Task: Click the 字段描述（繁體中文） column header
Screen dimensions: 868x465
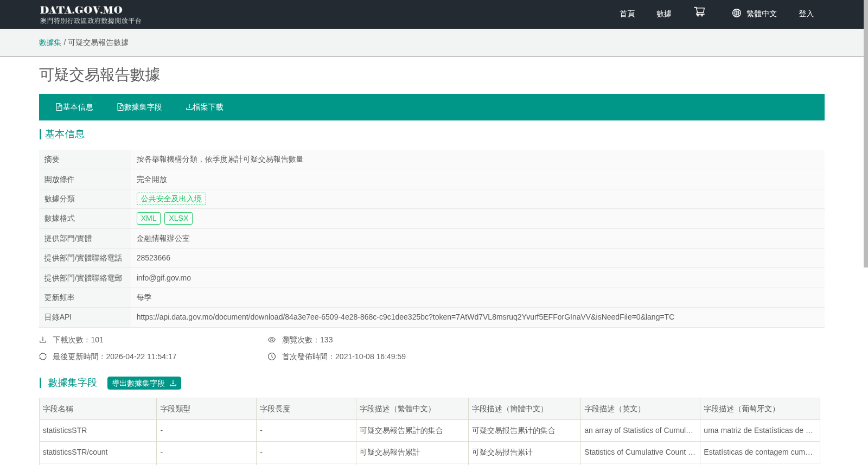Action: [x=412, y=409]
